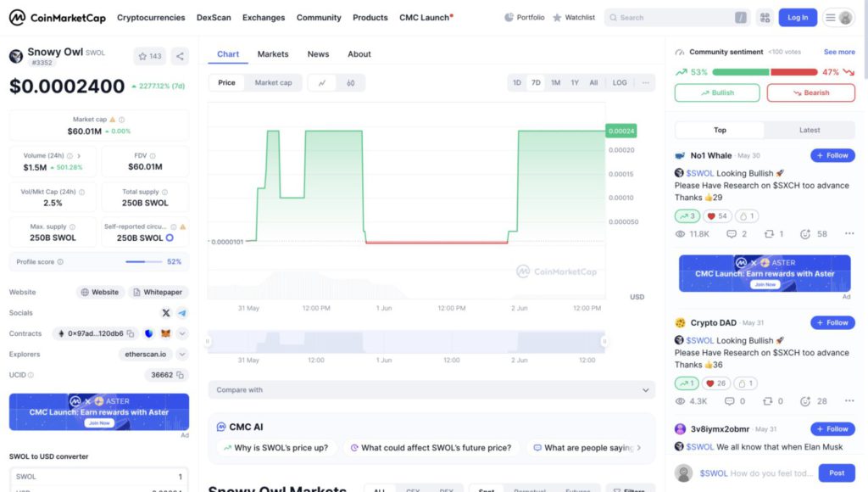Select the Price chart toggle

(x=226, y=82)
